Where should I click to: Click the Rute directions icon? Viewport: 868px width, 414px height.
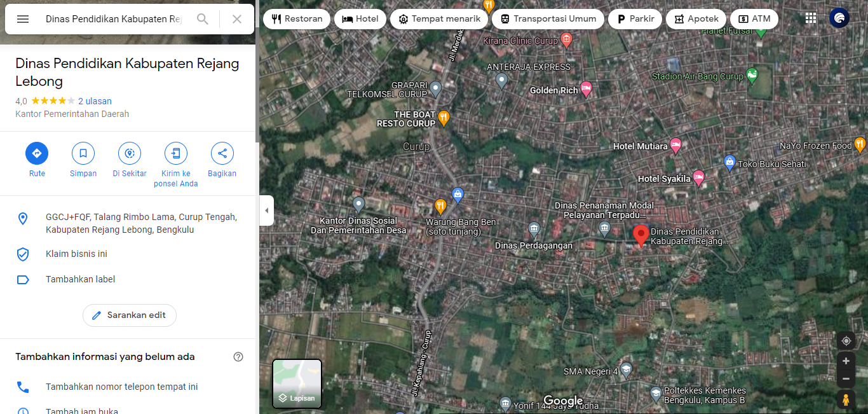[37, 153]
